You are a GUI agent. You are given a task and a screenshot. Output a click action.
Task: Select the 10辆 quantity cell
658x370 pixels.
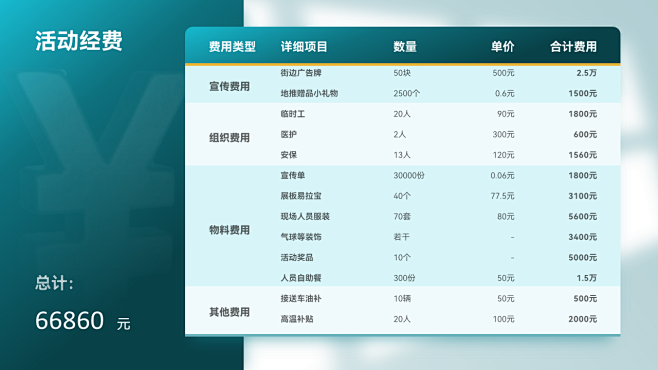pyautogui.click(x=402, y=299)
